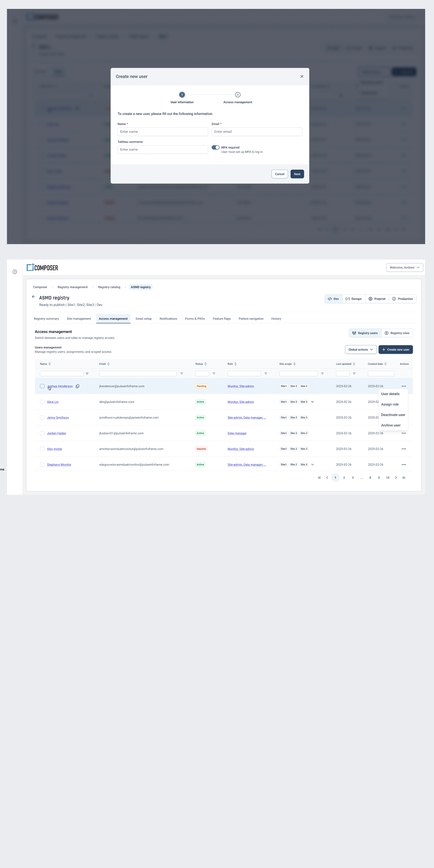Switch to Registry roles view
The image size is (434, 868).
click(x=397, y=333)
